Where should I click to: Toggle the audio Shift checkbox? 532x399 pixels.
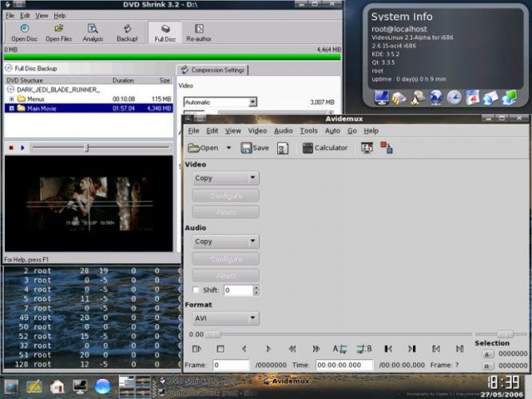pos(196,290)
